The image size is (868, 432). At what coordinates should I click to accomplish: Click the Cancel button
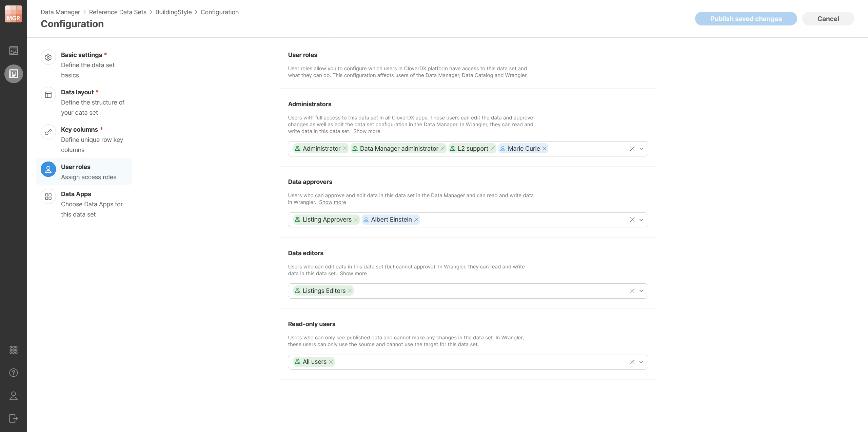click(828, 19)
